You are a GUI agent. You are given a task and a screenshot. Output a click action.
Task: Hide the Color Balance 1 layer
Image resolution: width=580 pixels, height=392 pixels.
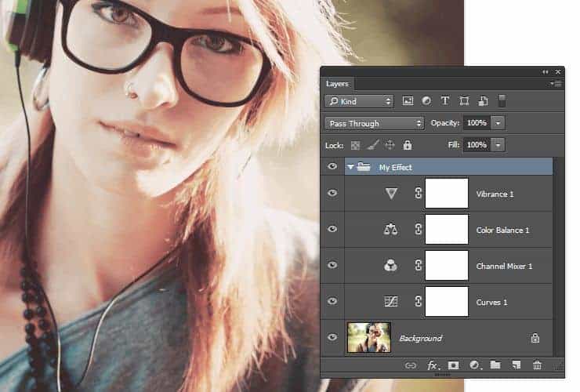(x=332, y=229)
